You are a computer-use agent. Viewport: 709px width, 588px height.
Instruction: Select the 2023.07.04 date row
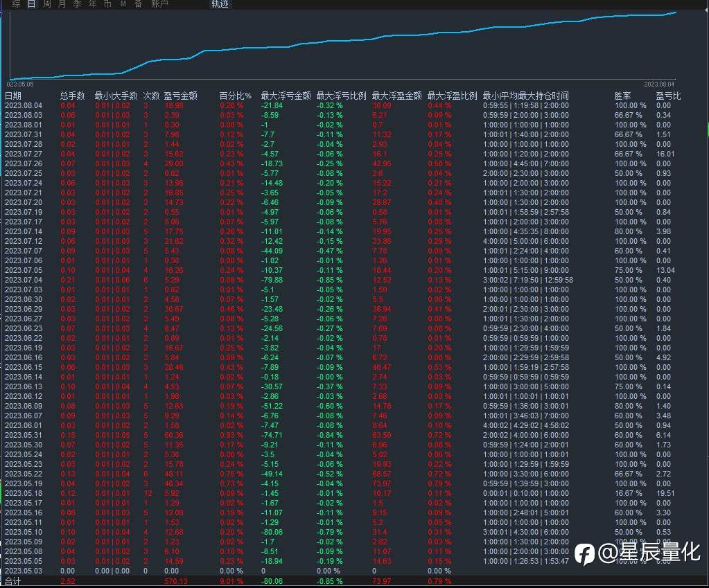24,280
